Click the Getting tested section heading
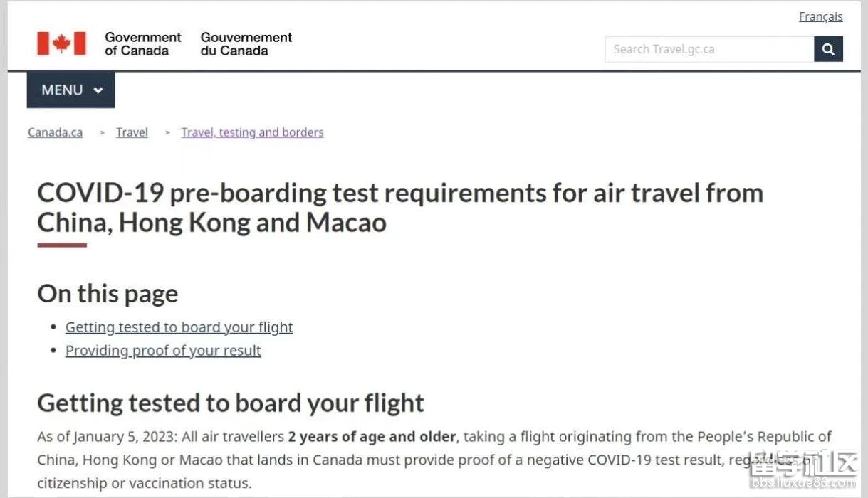This screenshot has height=498, width=868. coord(231,403)
